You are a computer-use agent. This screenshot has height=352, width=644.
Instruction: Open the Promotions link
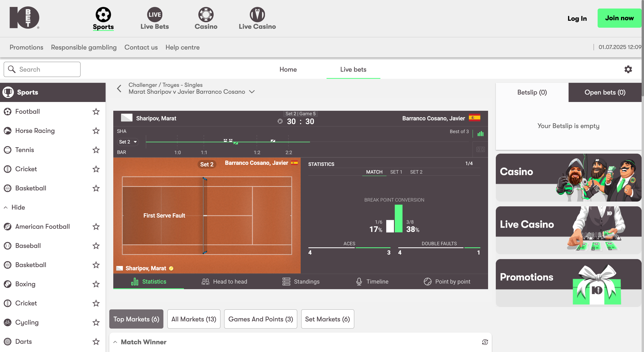26,47
